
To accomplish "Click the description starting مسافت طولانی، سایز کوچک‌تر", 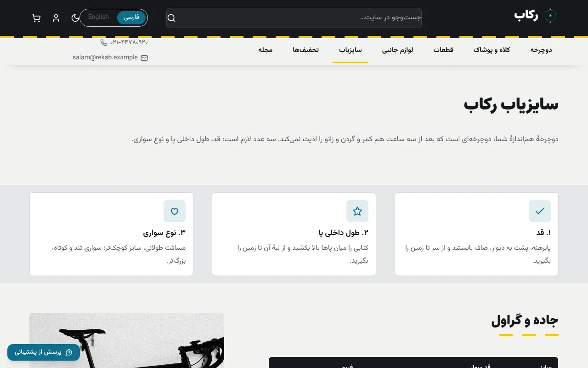I will click(119, 254).
